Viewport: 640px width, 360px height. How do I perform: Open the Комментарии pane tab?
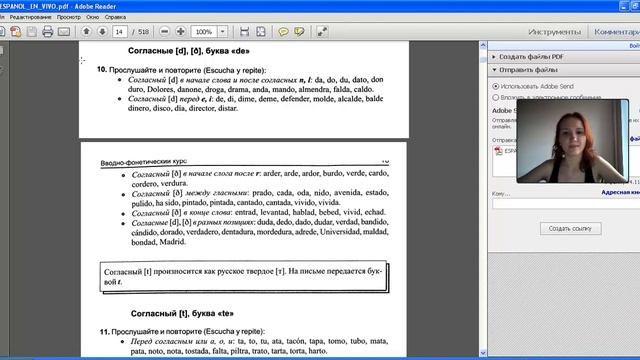coord(617,32)
